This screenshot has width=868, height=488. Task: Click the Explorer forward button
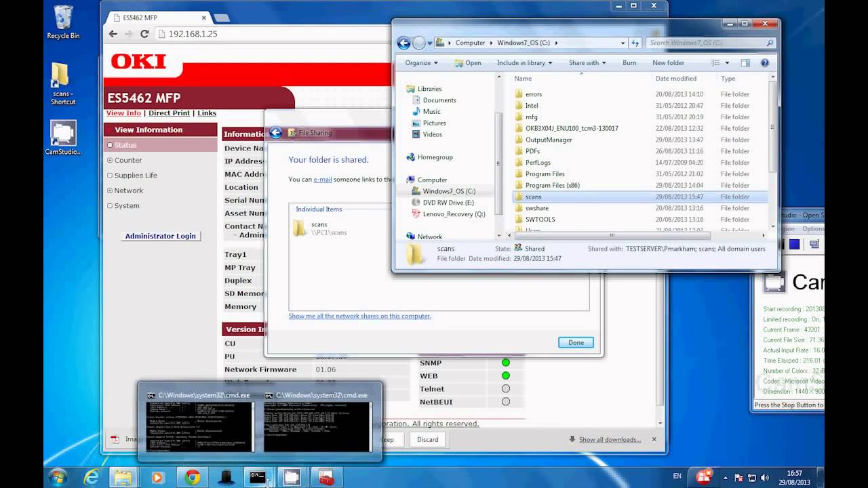[419, 43]
